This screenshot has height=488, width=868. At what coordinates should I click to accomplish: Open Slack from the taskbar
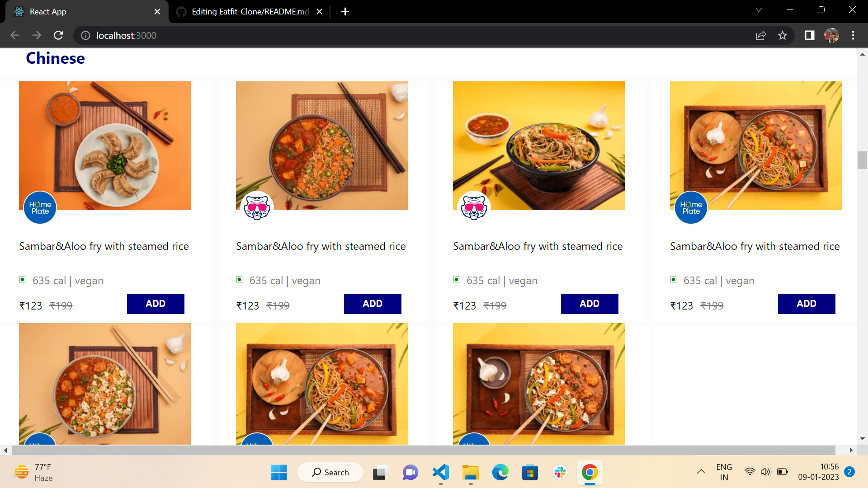560,472
